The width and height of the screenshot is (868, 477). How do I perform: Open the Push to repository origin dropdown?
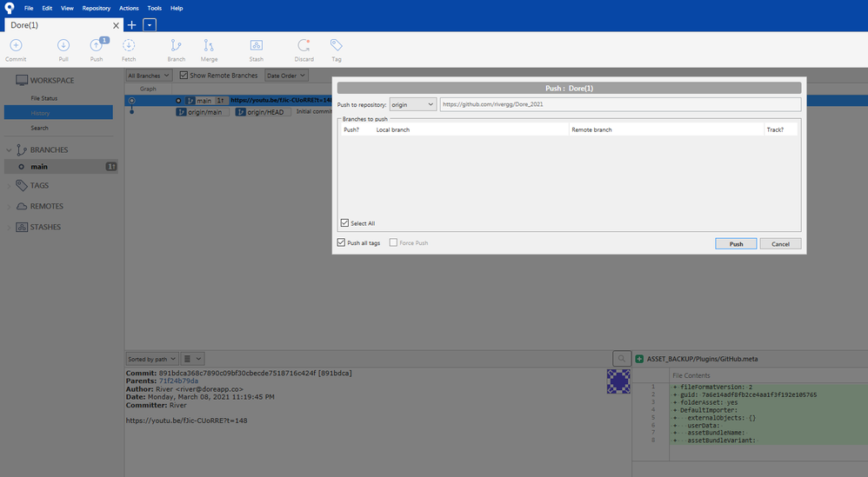pos(413,104)
